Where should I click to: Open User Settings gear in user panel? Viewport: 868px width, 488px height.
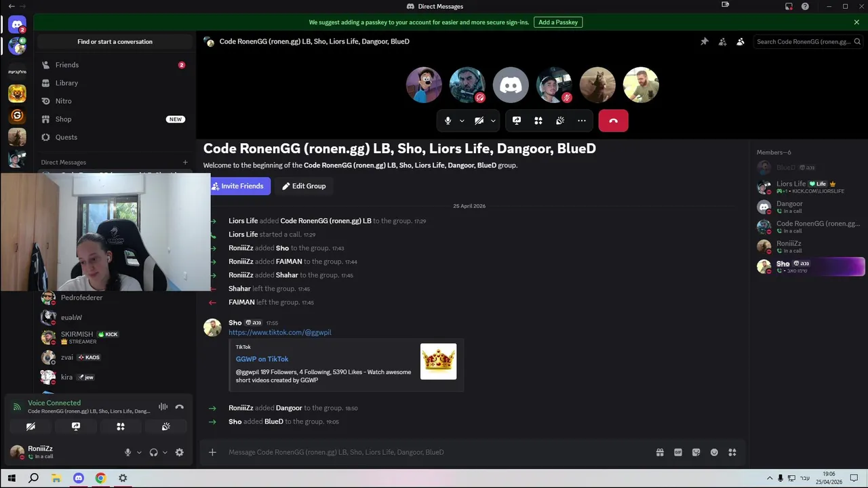pyautogui.click(x=179, y=452)
